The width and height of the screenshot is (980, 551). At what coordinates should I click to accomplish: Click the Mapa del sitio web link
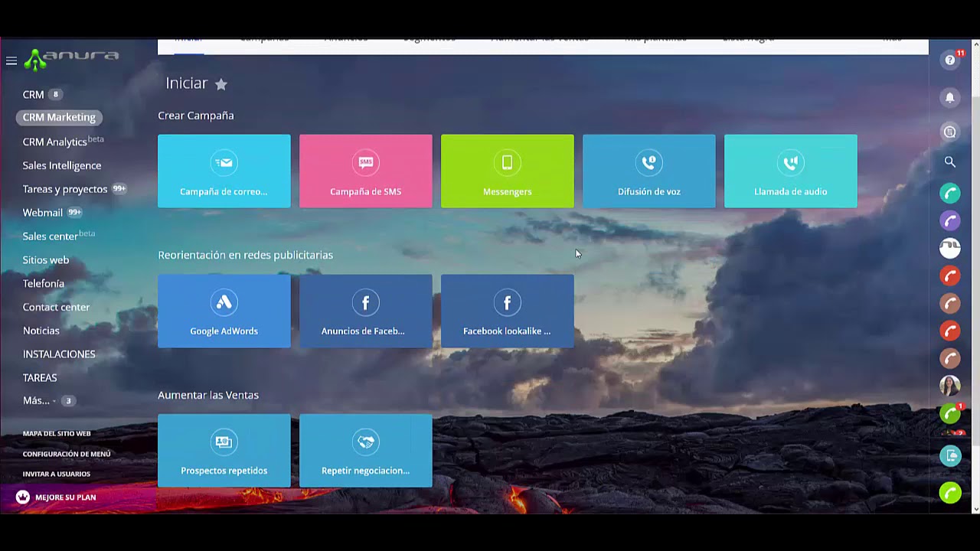tap(57, 434)
